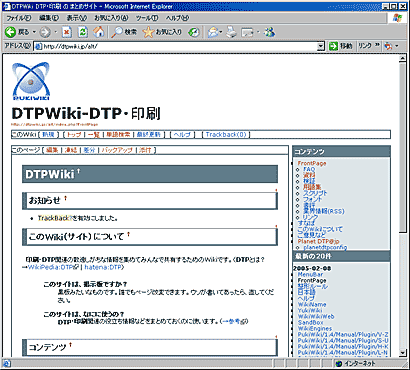Click 差分 link in the このページ bar

point(89,150)
